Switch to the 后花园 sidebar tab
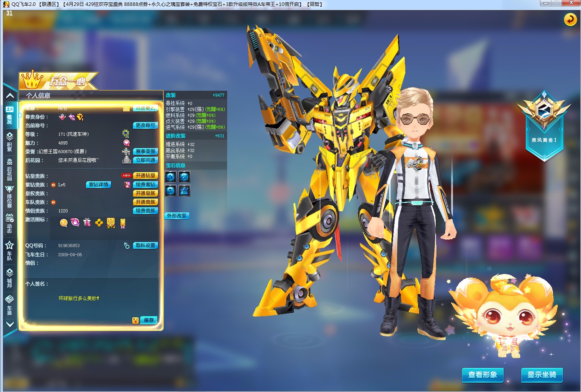The height and width of the screenshot is (392, 581). pos(9,169)
